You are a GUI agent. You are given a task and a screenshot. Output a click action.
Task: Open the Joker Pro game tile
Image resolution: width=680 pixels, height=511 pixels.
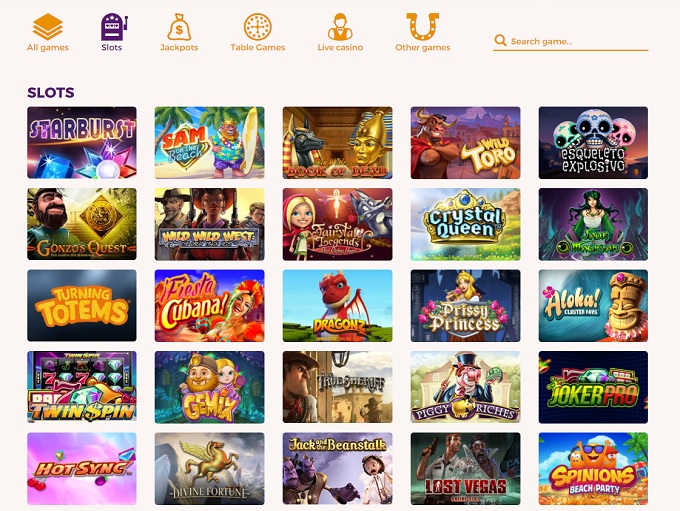(x=593, y=387)
